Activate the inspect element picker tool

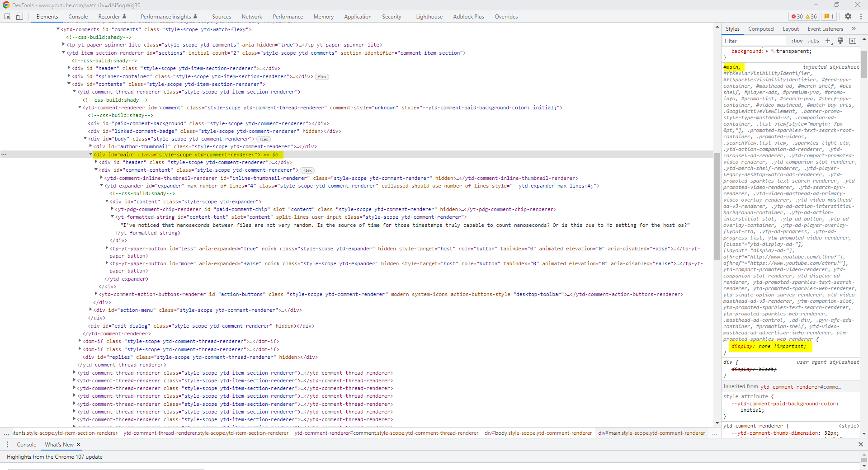tap(8, 16)
